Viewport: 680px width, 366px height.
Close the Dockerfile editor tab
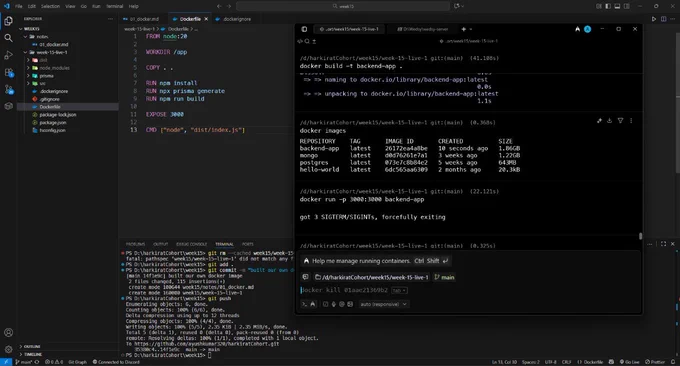tap(206, 19)
